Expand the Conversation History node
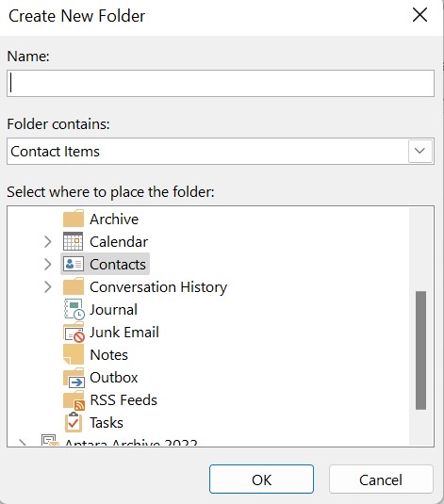The height and width of the screenshot is (504, 444). [48, 287]
